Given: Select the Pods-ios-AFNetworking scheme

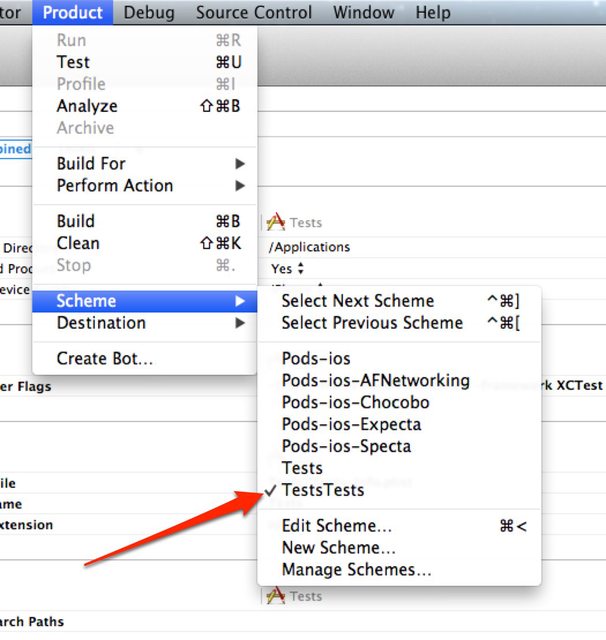Looking at the screenshot, I should tap(399, 380).
